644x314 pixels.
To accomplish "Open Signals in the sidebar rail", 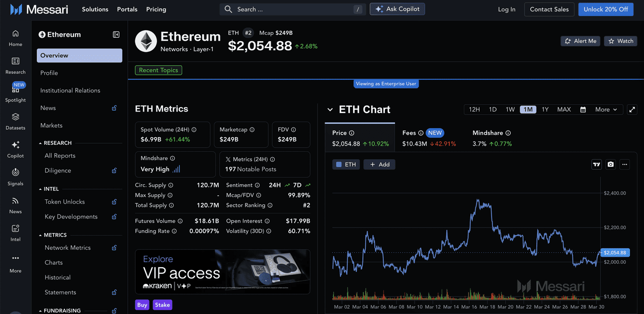I will click(x=16, y=177).
